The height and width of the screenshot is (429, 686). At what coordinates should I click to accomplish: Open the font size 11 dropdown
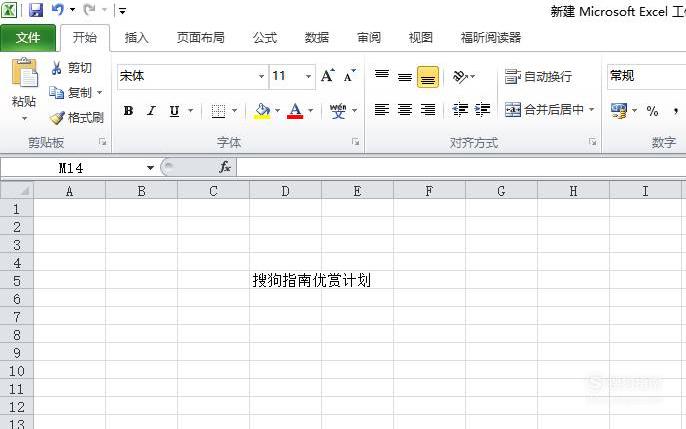click(308, 76)
